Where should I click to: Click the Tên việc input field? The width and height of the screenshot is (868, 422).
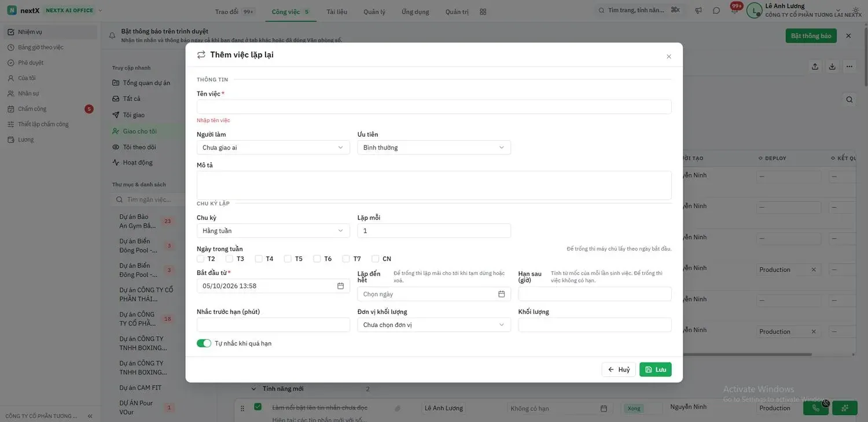434,107
